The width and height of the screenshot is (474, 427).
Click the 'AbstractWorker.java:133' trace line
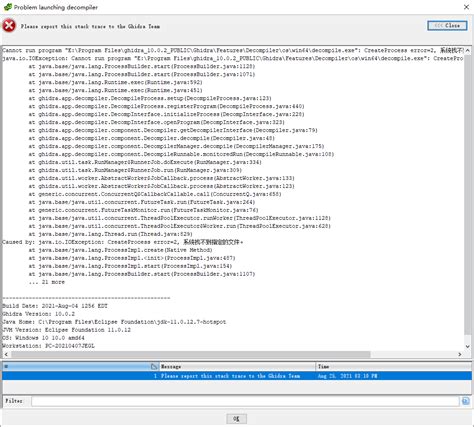161,178
